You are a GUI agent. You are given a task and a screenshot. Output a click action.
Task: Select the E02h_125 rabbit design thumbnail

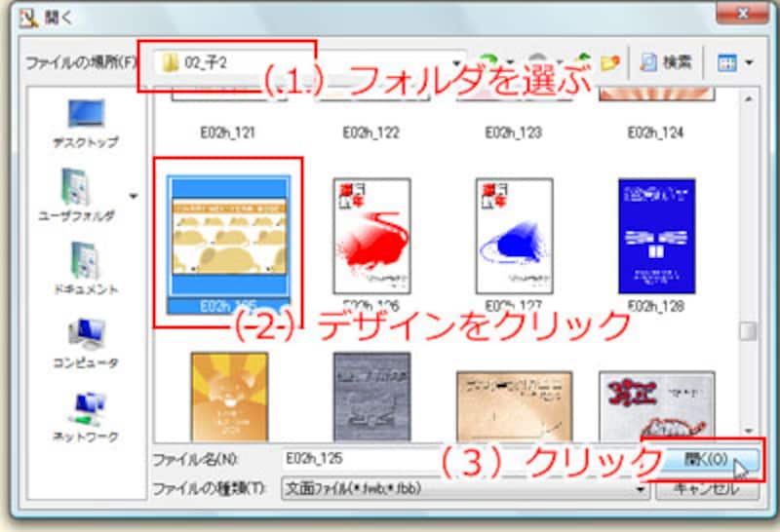pyautogui.click(x=228, y=236)
